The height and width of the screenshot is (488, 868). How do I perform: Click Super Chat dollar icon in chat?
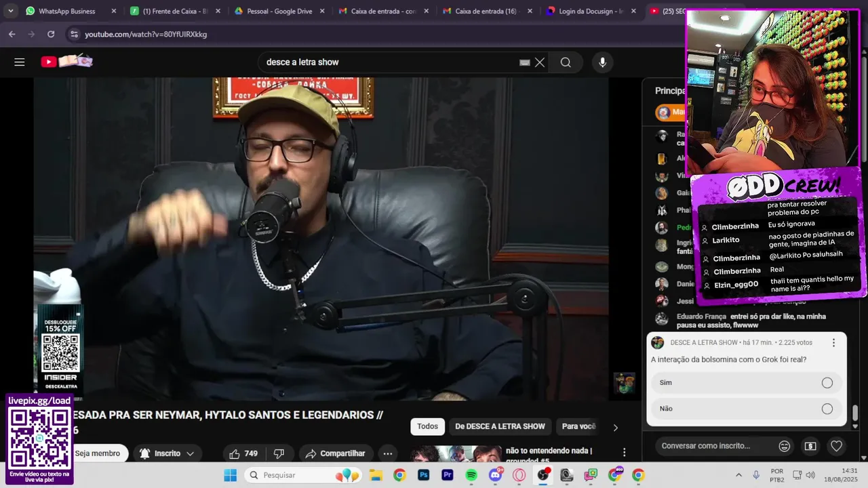pyautogui.click(x=810, y=446)
